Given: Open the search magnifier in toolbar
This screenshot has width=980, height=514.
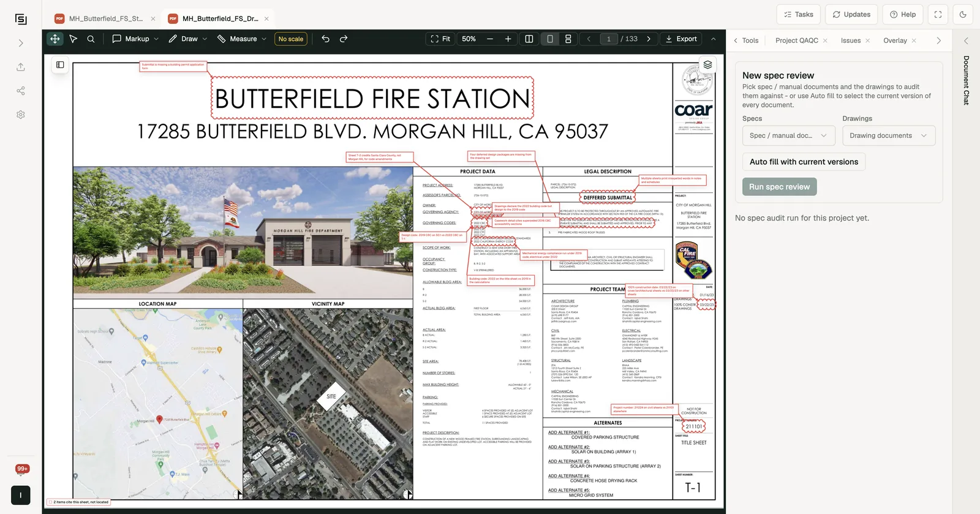Looking at the screenshot, I should coord(91,39).
